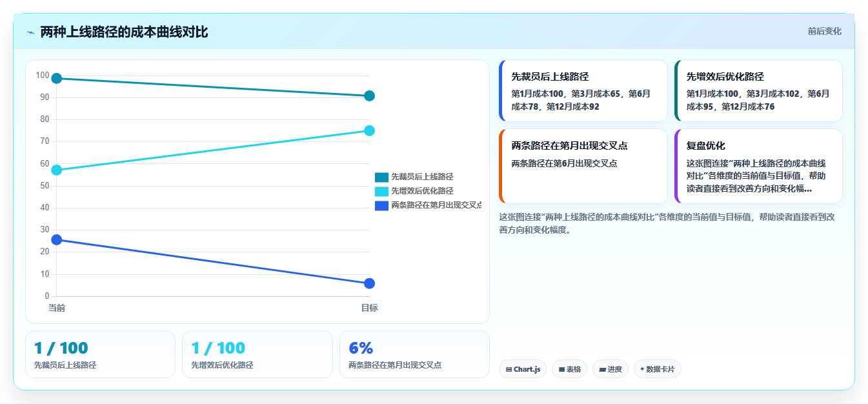The width and height of the screenshot is (868, 404).
Task: Click the title 两种上线路径的成本曲线对比
Action: (x=124, y=32)
